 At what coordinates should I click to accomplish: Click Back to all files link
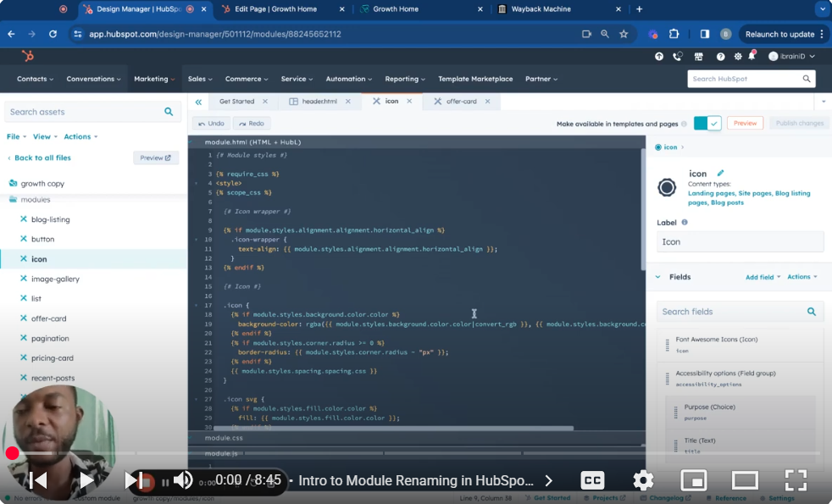[x=42, y=158]
